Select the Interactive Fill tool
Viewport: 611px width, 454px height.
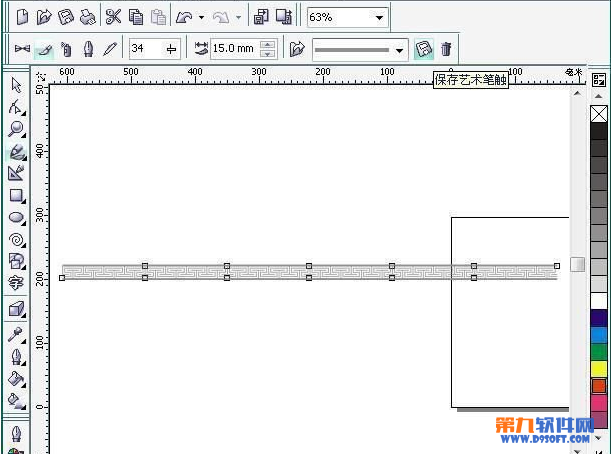point(16,401)
